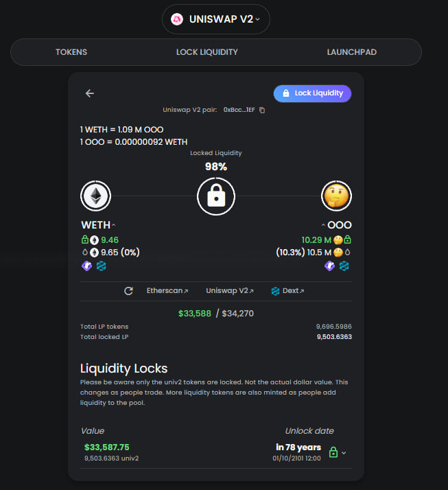
Task: Click the 9,503.6363 univ2 amount
Action: click(x=112, y=458)
